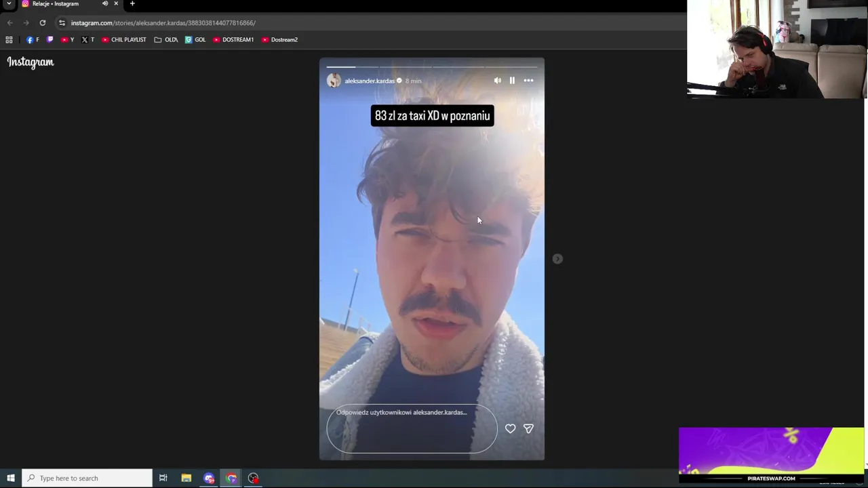The image size is (868, 488).
Task: Click the Instagram logo
Action: coord(31,62)
